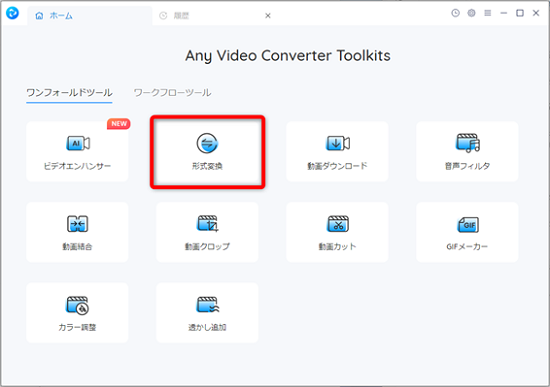Close the application window
Viewport: 550px width, 387px height.
pos(536,13)
